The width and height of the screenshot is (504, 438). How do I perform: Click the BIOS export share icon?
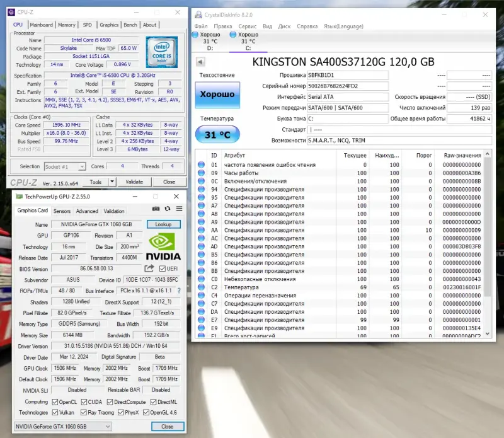coord(149,268)
